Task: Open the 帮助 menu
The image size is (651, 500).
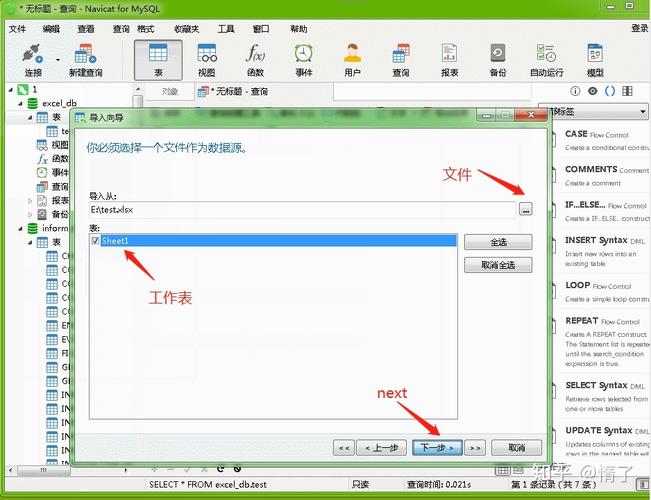Action: [299, 29]
